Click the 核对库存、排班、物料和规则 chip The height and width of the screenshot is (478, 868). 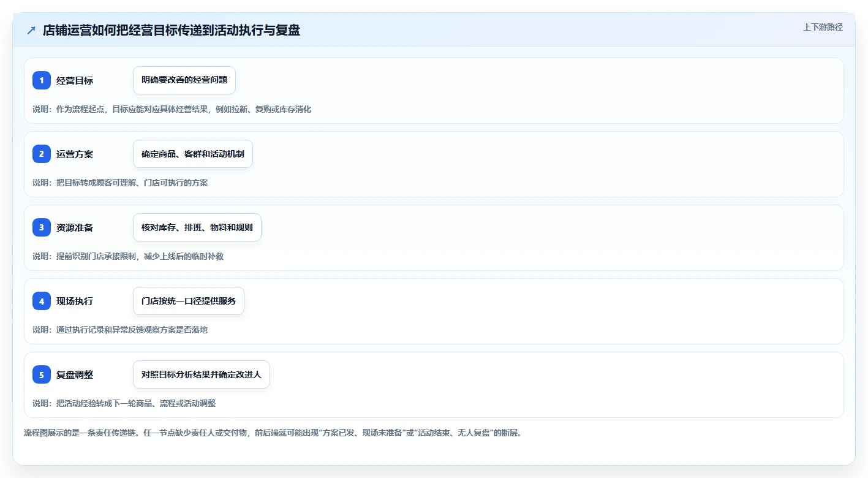(197, 227)
